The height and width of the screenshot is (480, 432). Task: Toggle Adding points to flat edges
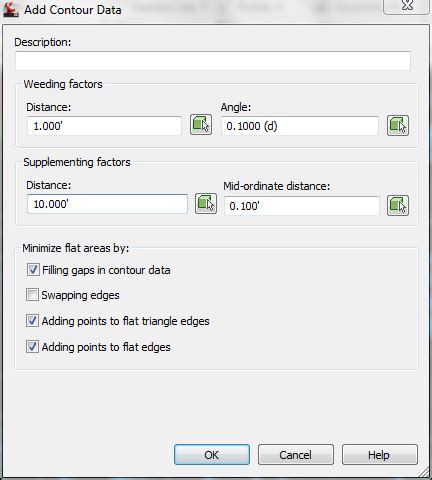click(x=32, y=347)
